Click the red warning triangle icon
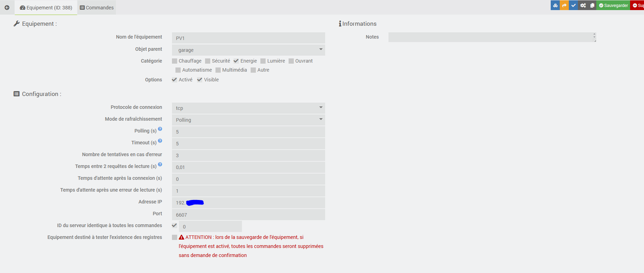The height and width of the screenshot is (273, 644). tap(181, 237)
